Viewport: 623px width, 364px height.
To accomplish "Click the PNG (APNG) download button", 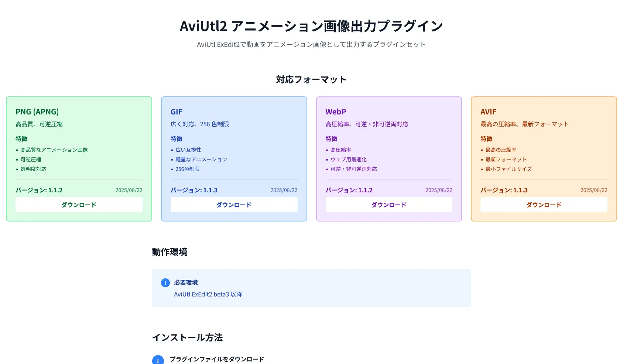I will pos(79,205).
